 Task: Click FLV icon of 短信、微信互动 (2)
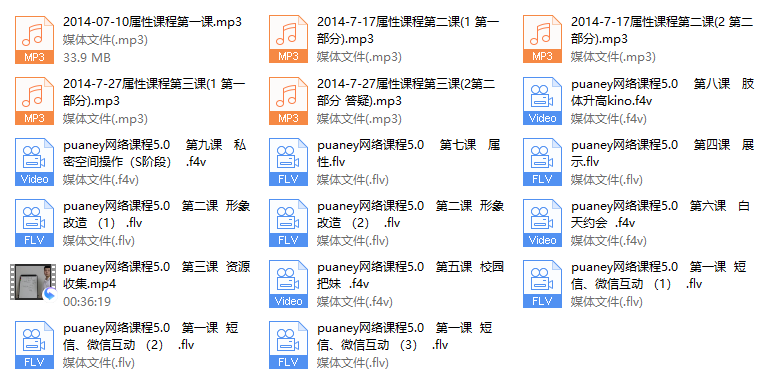coord(34,345)
